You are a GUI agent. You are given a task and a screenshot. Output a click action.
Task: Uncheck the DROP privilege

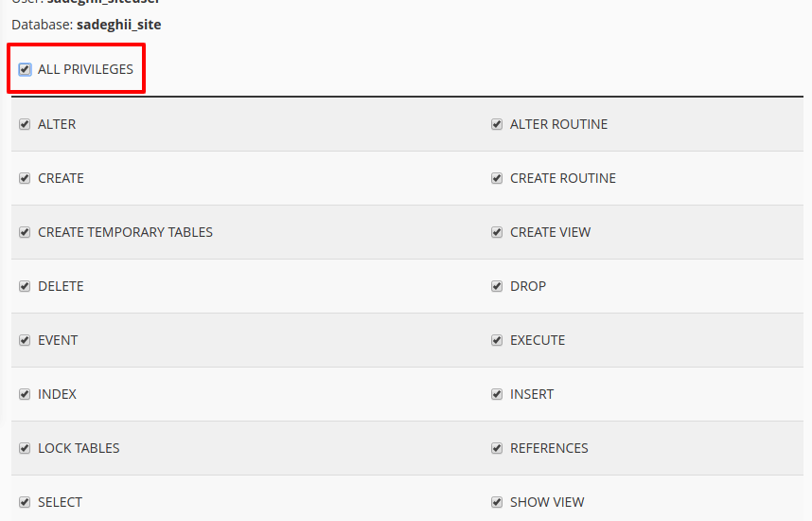(497, 286)
